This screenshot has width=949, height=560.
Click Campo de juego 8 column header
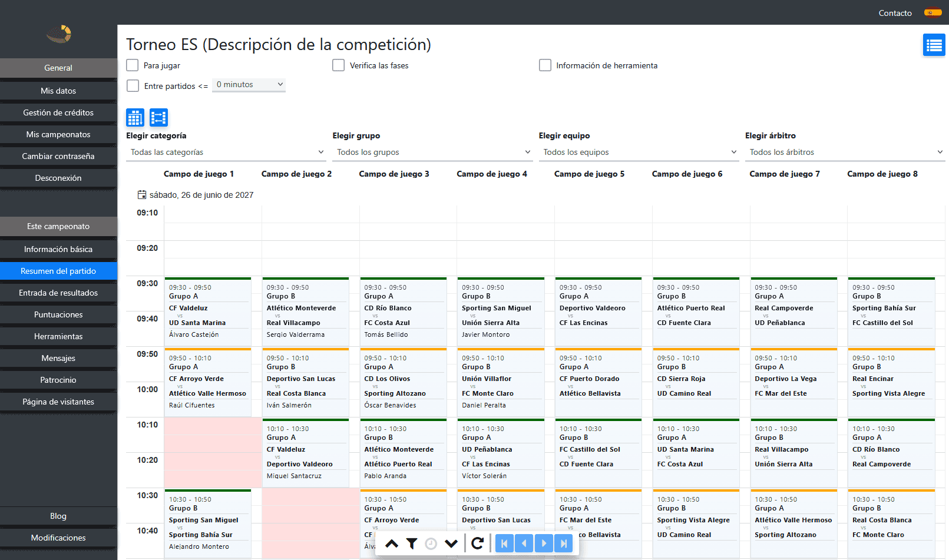tap(882, 174)
